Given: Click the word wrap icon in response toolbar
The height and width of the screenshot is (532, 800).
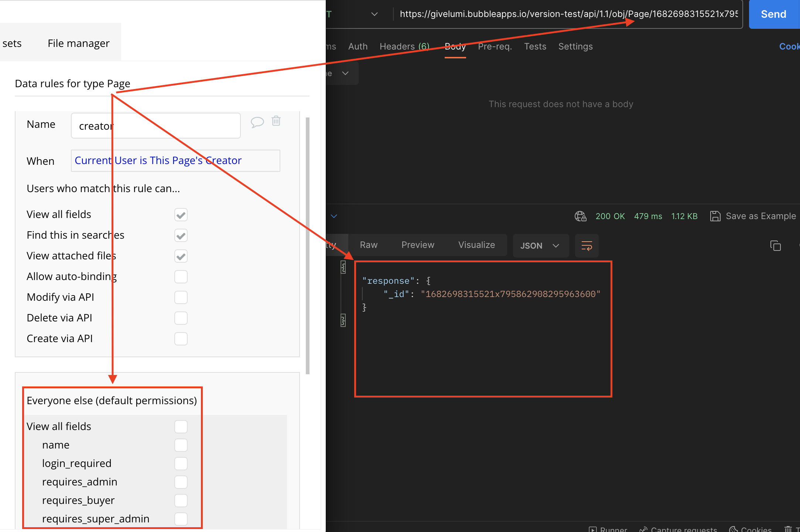Looking at the screenshot, I should point(587,246).
